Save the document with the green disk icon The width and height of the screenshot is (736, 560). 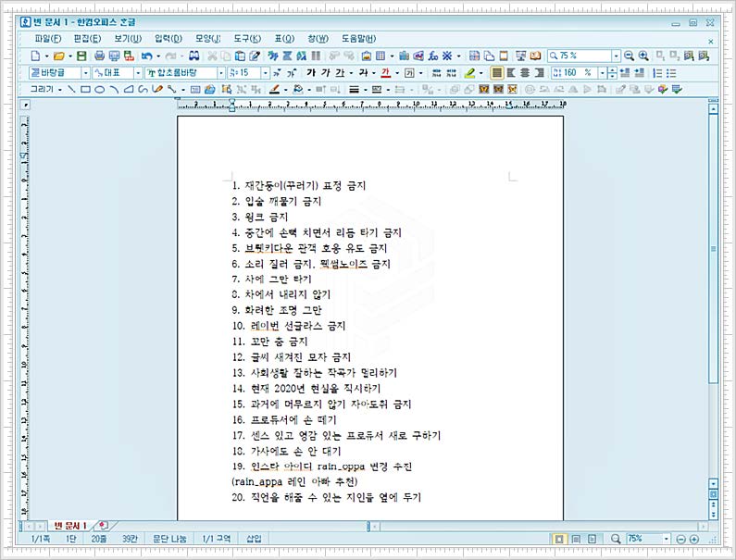[x=81, y=56]
